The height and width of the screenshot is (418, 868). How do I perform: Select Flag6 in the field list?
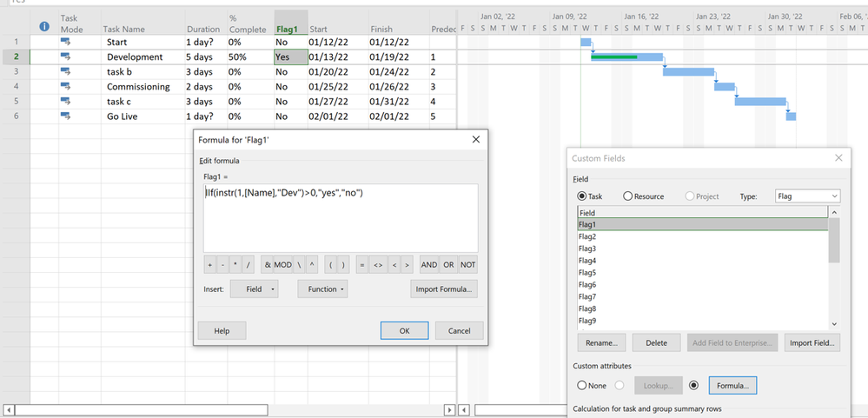pos(703,284)
